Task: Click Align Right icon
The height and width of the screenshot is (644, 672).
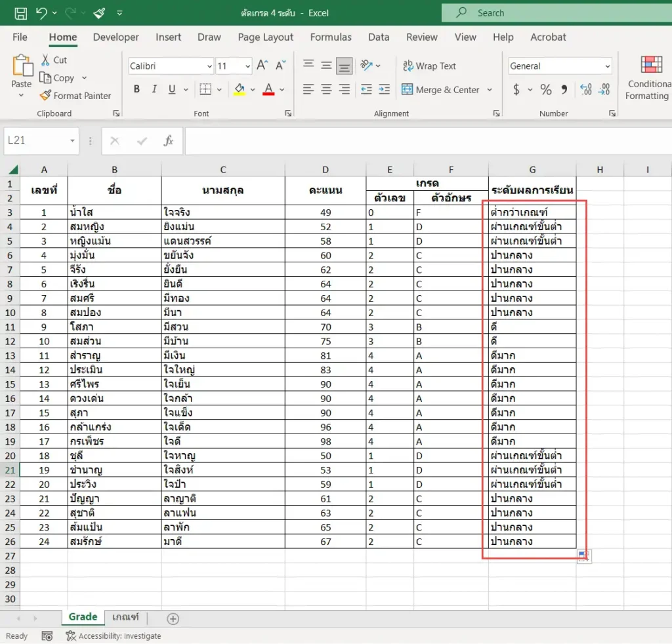Action: pos(344,89)
